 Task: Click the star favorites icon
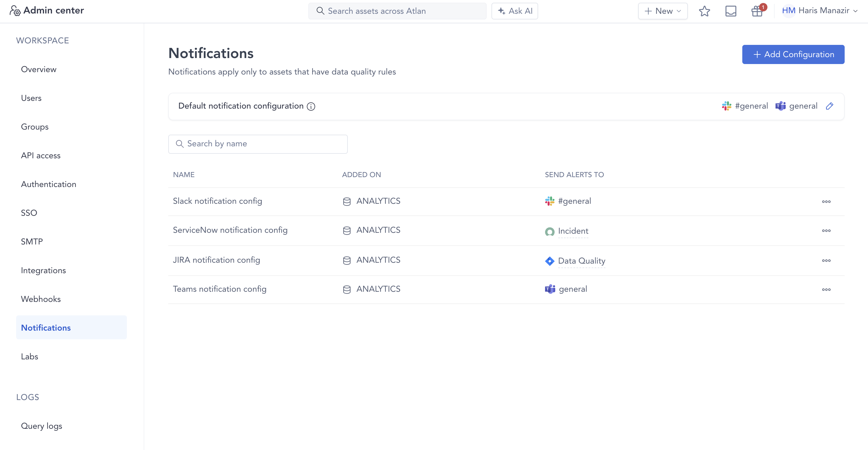click(x=705, y=11)
